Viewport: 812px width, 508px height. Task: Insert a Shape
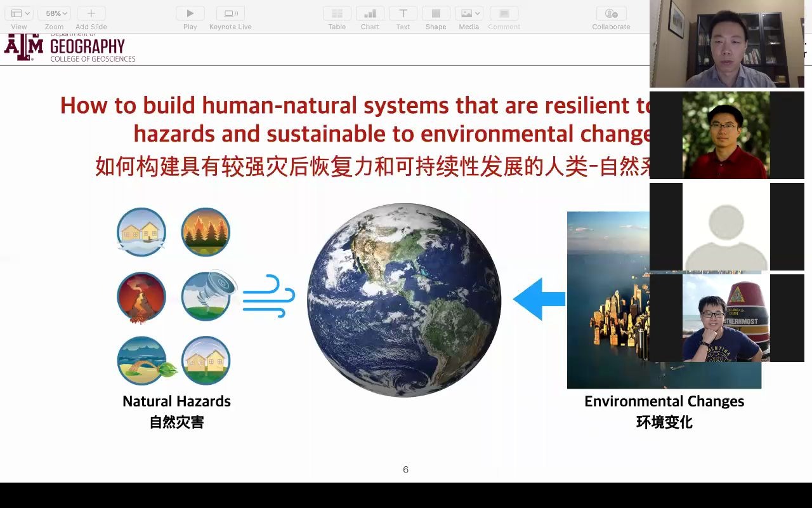435,13
